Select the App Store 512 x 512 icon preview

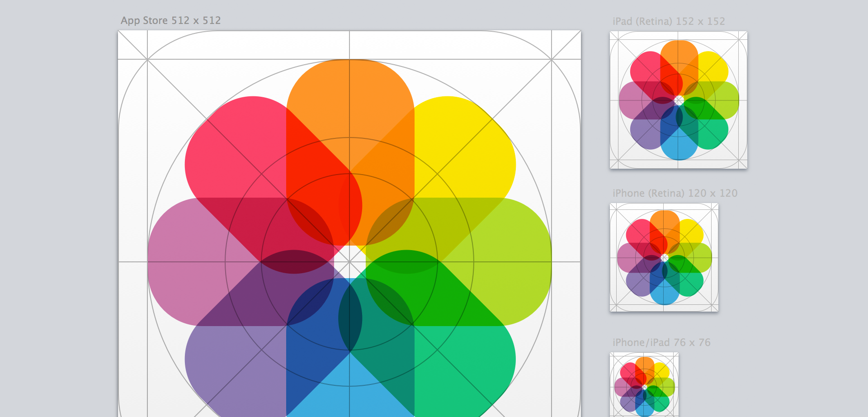tap(349, 224)
